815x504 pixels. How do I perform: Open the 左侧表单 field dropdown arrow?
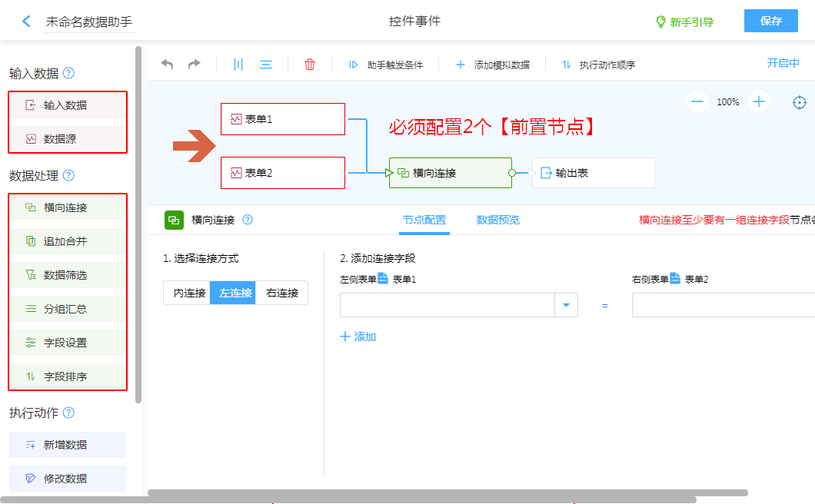click(566, 305)
